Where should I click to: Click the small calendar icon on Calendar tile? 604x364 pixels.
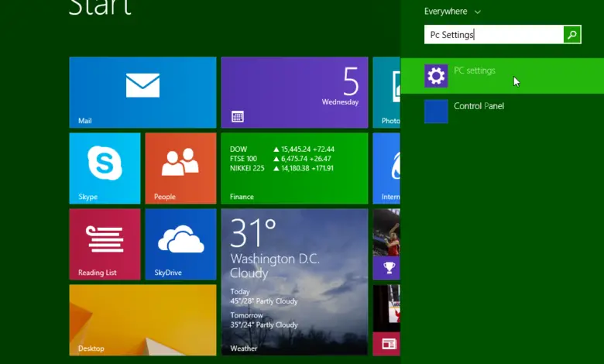(237, 116)
